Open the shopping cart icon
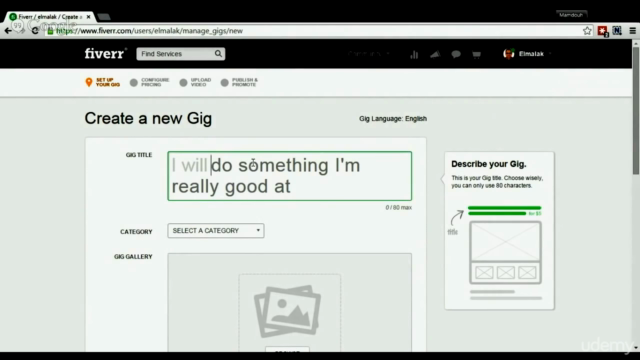The width and height of the screenshot is (640, 360). pyautogui.click(x=476, y=54)
